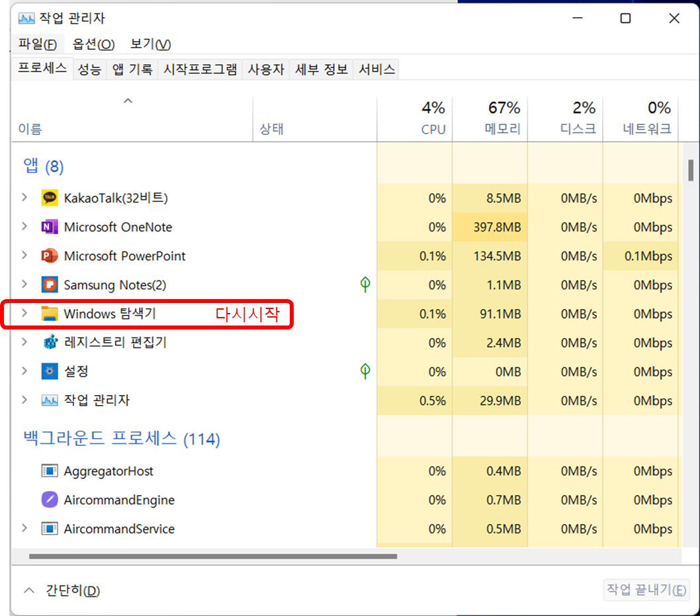Click the 작업 관리자 process row icon
Screen dimensions: 700x616
point(50,400)
